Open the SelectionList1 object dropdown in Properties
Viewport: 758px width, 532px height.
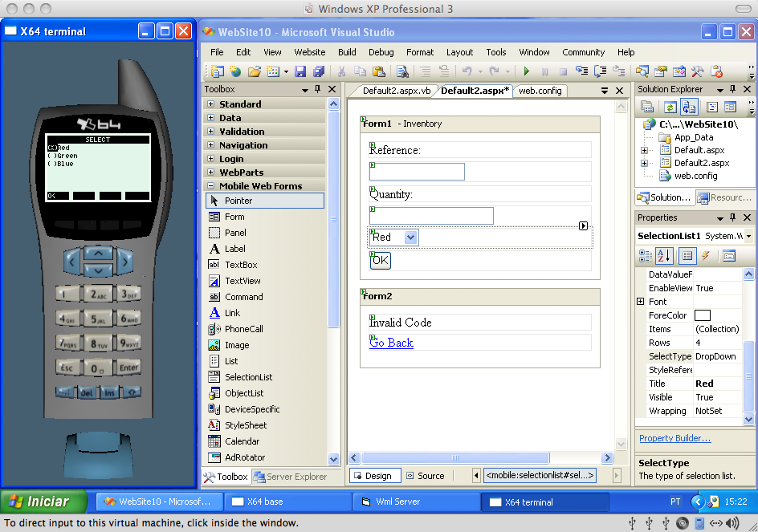(749, 236)
